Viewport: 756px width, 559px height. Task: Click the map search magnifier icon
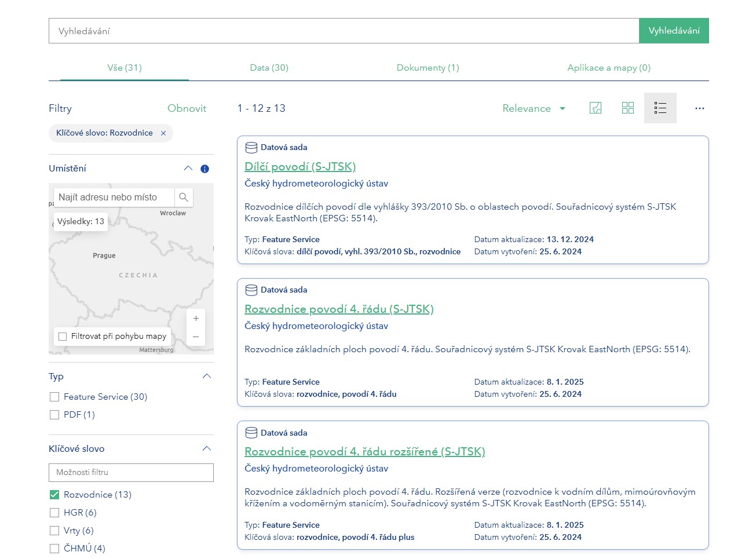pyautogui.click(x=184, y=198)
